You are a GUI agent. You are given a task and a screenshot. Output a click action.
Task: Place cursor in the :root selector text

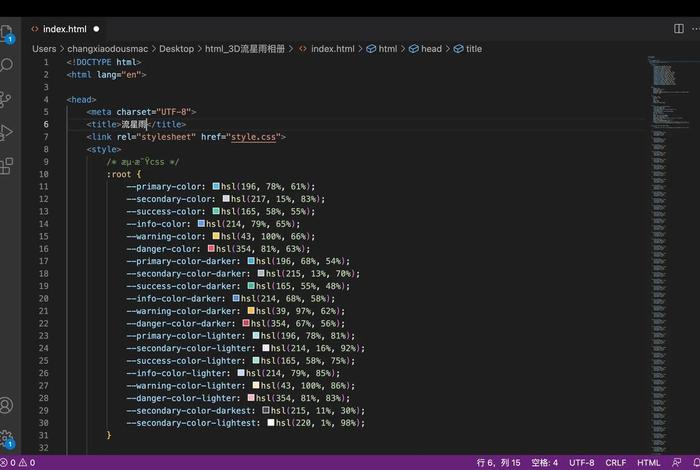(x=119, y=174)
